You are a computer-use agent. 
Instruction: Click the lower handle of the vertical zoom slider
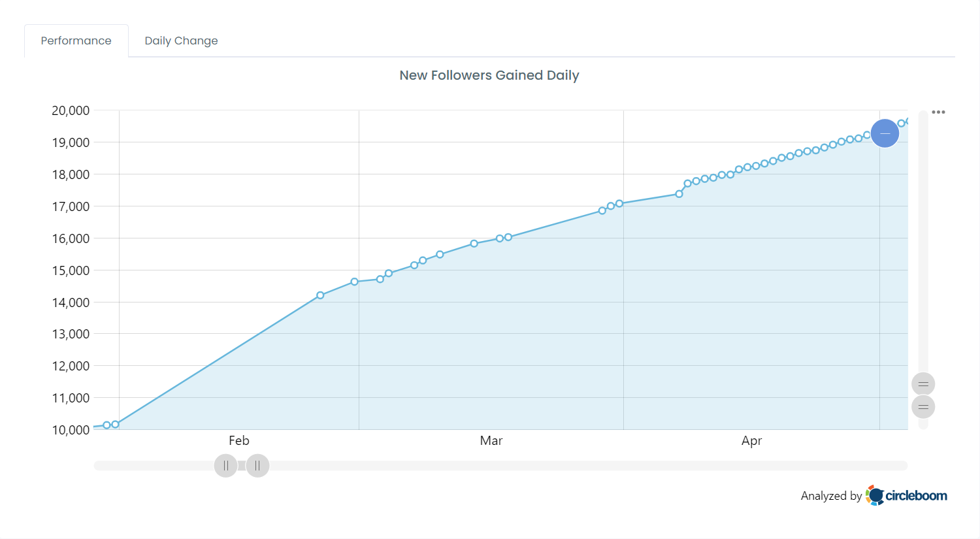(x=923, y=406)
